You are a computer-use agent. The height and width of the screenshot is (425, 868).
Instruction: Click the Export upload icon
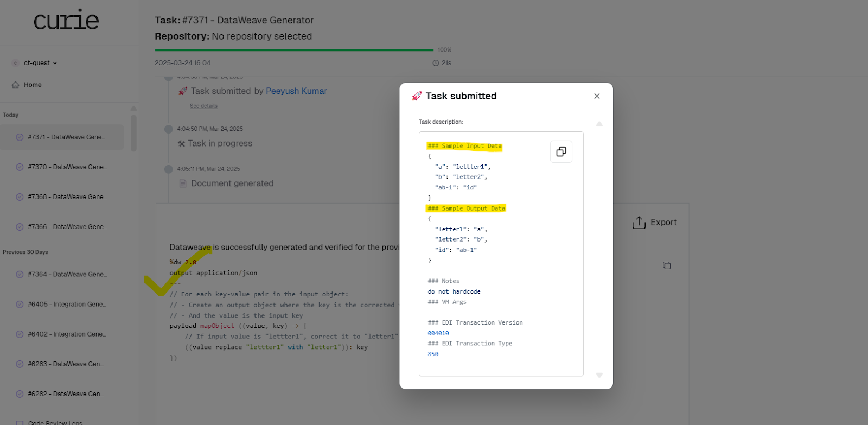[639, 223]
